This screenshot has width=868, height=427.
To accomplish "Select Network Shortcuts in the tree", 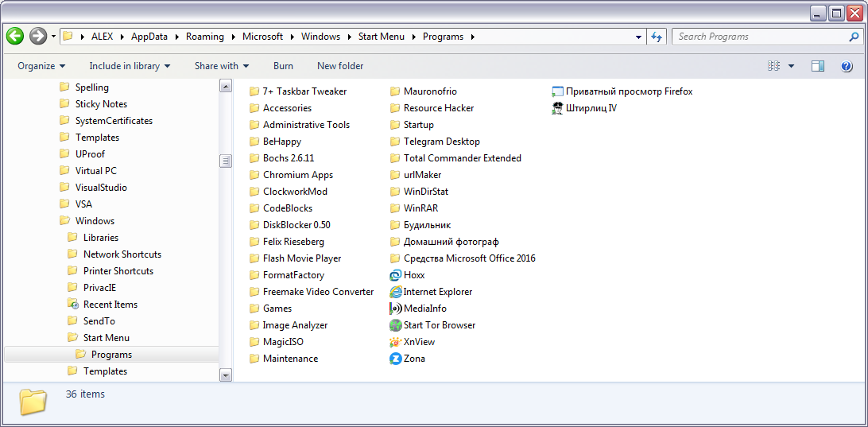I will tap(122, 254).
